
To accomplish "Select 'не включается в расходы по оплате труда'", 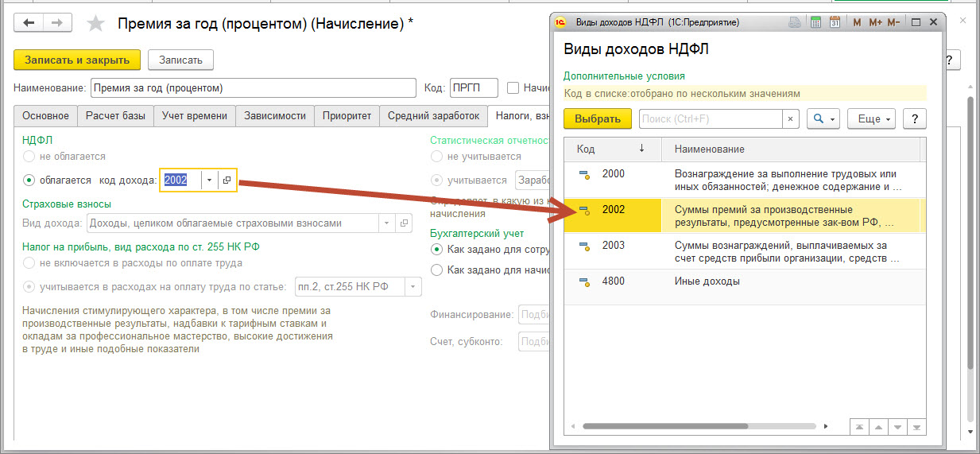I will pyautogui.click(x=29, y=262).
